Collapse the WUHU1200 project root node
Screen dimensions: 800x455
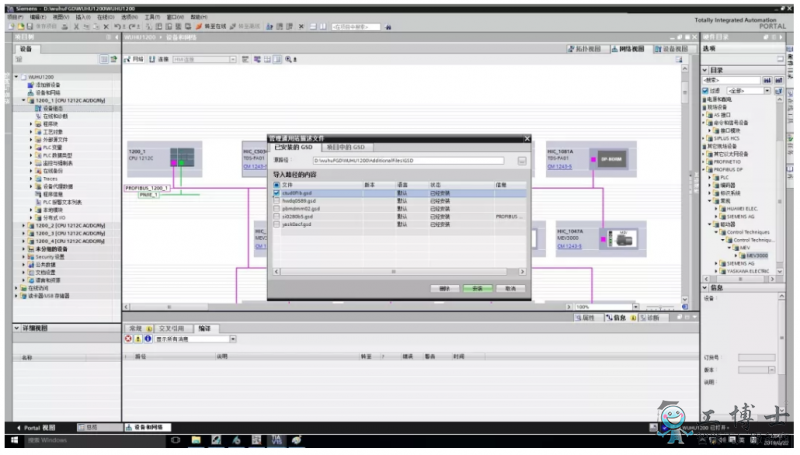click(16, 77)
